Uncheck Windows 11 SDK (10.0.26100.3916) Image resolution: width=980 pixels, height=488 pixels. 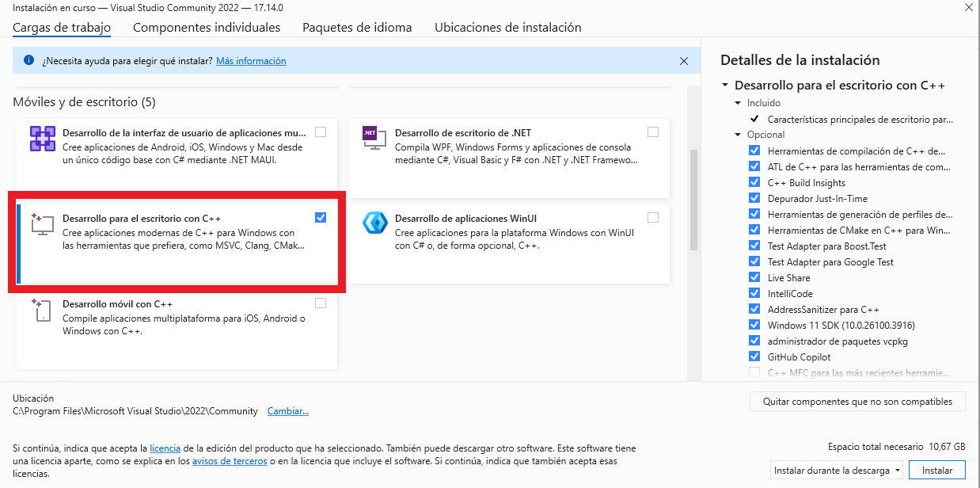754,325
